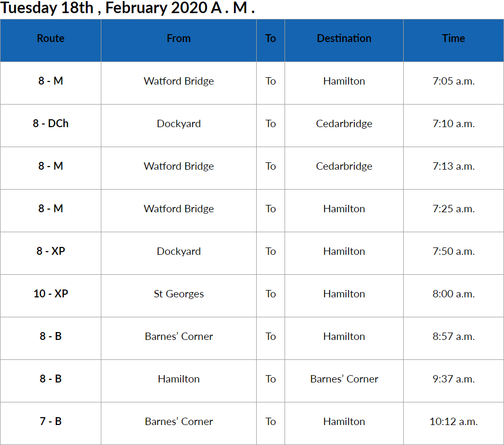Select the Route column header
504x445 pixels.
tap(51, 38)
